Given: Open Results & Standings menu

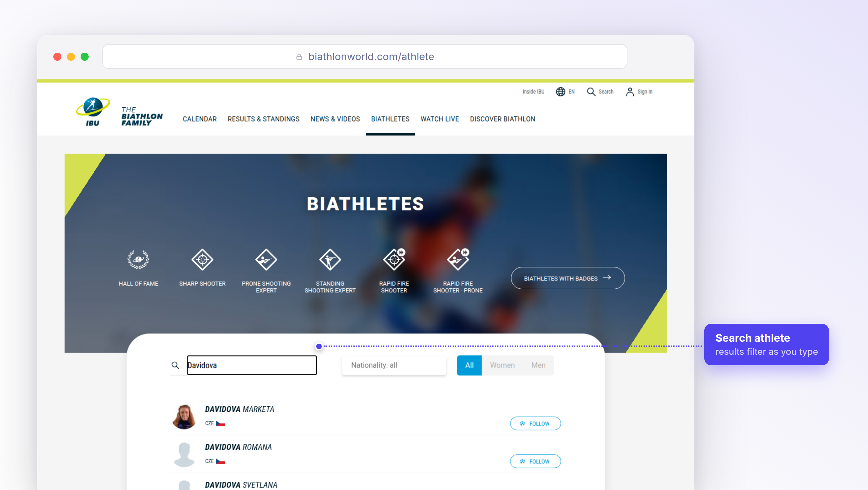Looking at the screenshot, I should point(263,119).
